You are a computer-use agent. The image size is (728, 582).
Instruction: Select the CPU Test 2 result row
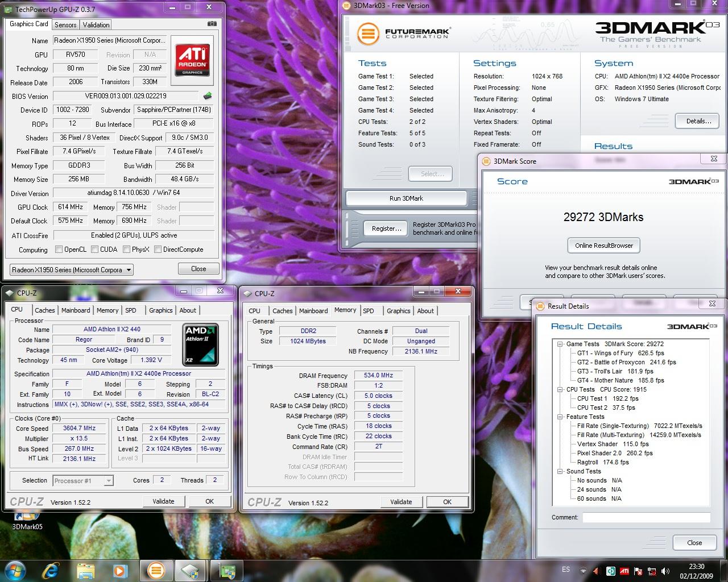606,408
